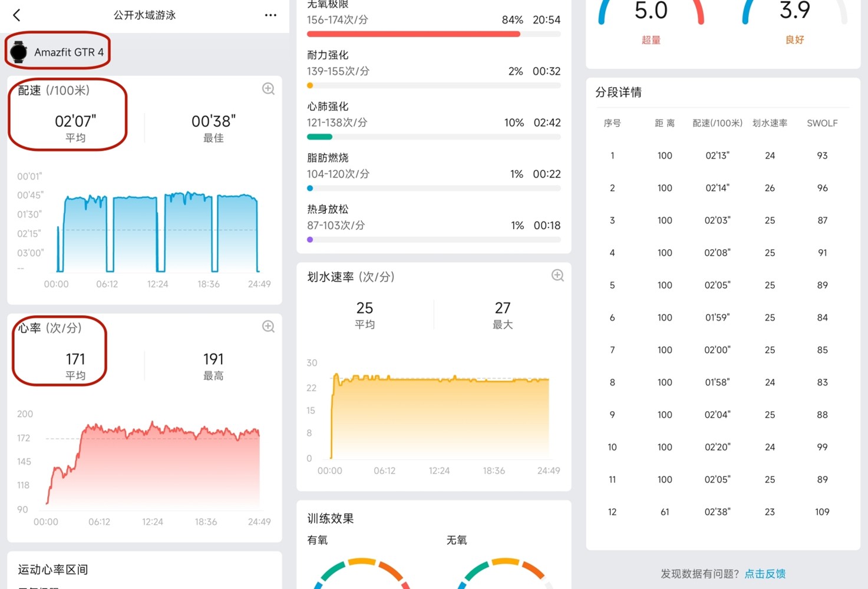
Task: Click the feedback link 点击反馈
Action: [764, 573]
